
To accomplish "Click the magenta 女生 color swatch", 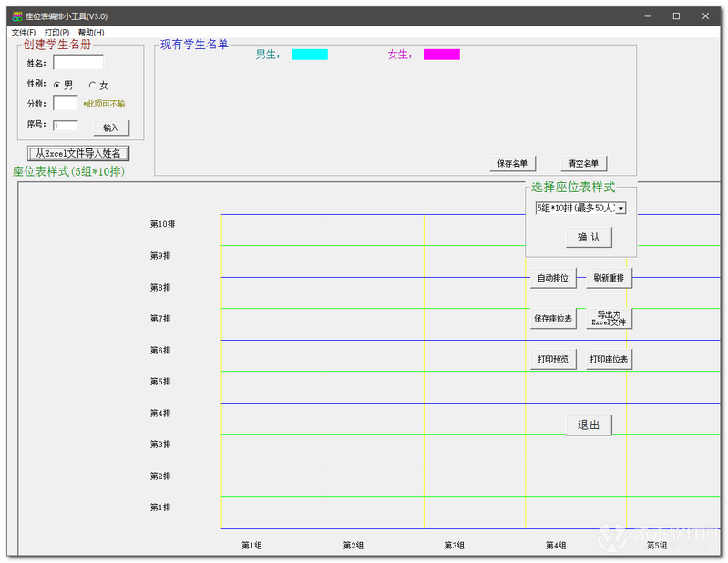I will [x=442, y=55].
